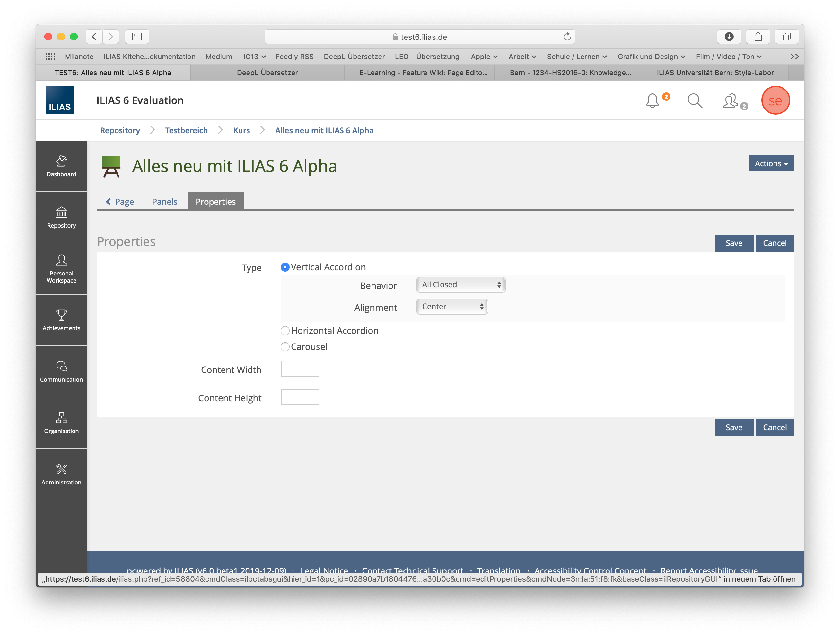The width and height of the screenshot is (840, 635).
Task: Open the Behavior dropdown
Action: (x=461, y=285)
